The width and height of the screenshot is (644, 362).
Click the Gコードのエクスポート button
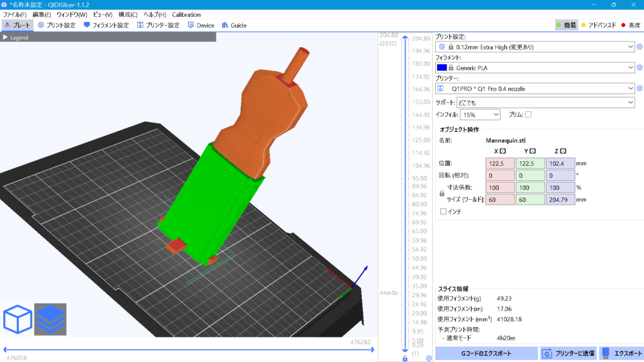[x=486, y=353]
